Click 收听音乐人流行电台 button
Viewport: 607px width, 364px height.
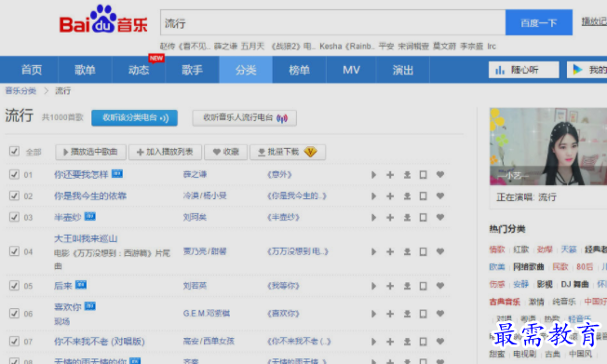pyautogui.click(x=245, y=117)
